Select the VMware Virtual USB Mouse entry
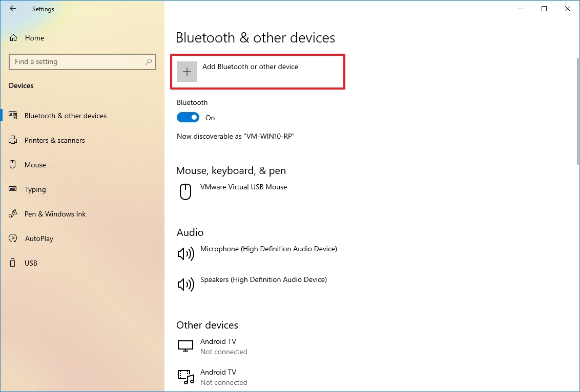This screenshot has width=580, height=392. click(x=243, y=187)
